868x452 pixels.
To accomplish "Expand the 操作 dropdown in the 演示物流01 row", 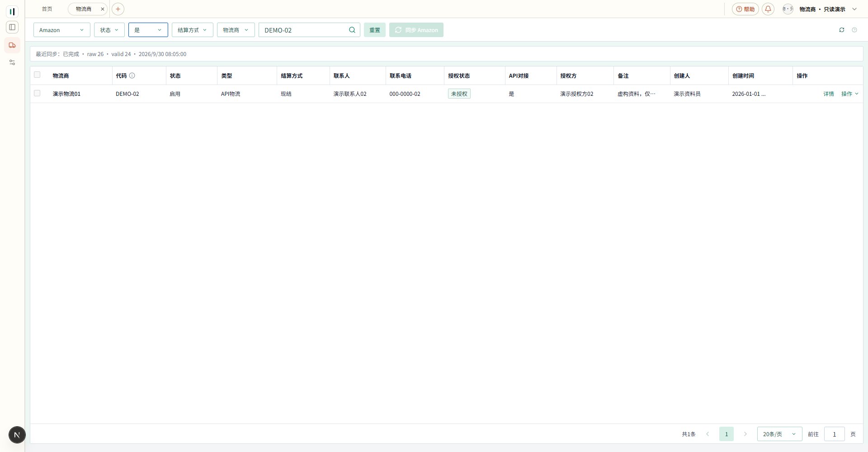I will 849,94.
